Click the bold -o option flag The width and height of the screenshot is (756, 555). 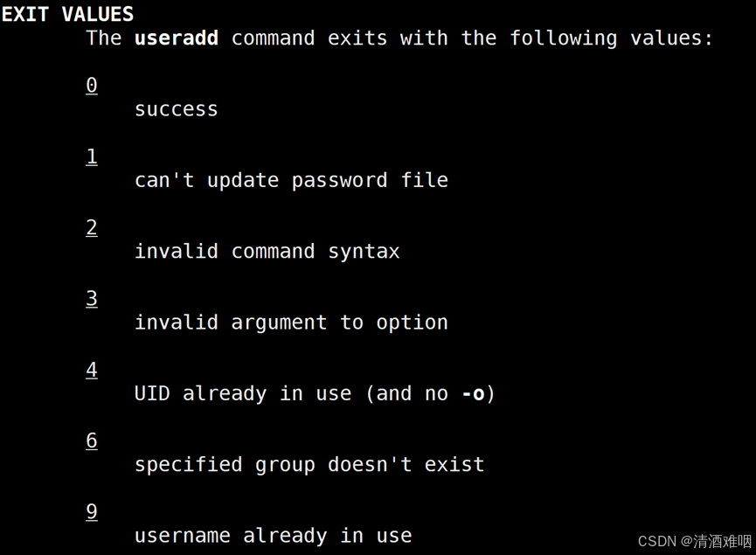pos(473,394)
